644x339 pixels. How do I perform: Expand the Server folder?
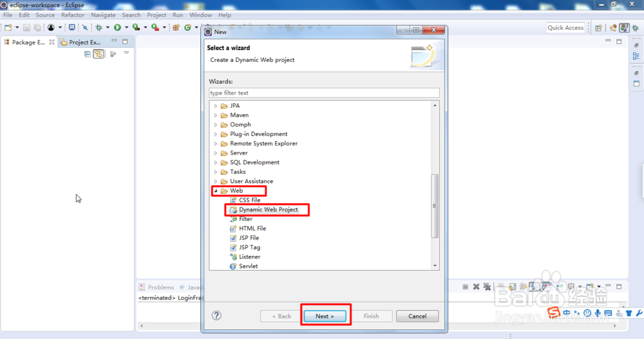216,153
